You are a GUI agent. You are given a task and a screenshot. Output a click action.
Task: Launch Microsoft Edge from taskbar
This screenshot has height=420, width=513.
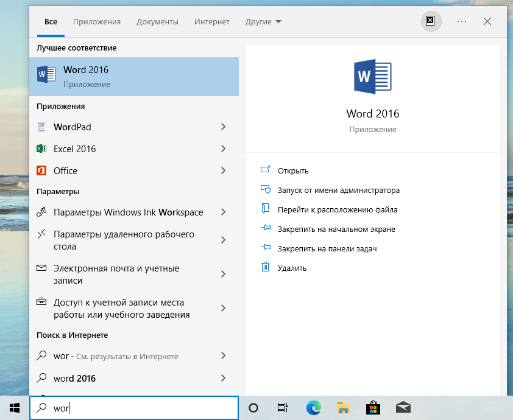coord(313,408)
